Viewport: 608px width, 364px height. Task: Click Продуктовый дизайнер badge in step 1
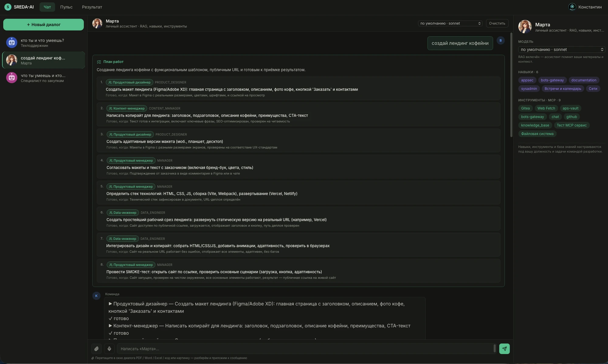[x=130, y=82]
